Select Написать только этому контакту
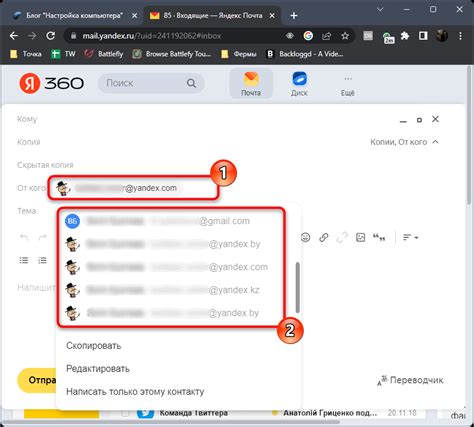This screenshot has height=427, width=474. (135, 392)
